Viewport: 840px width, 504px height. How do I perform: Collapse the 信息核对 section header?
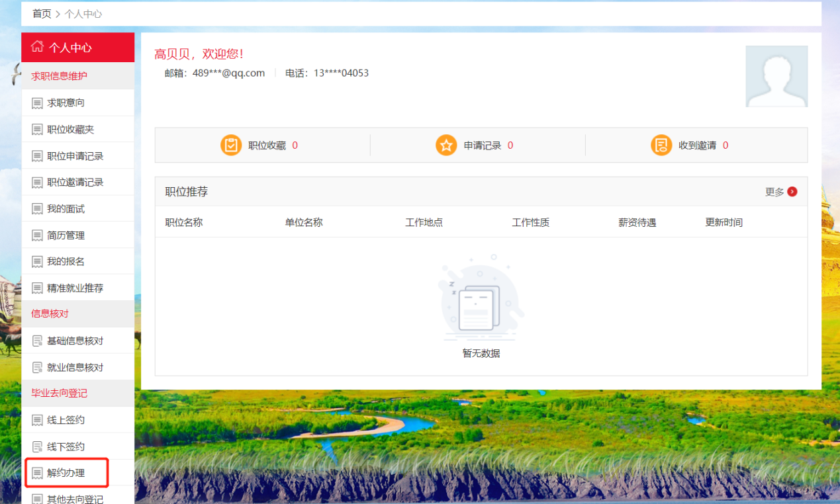(50, 314)
